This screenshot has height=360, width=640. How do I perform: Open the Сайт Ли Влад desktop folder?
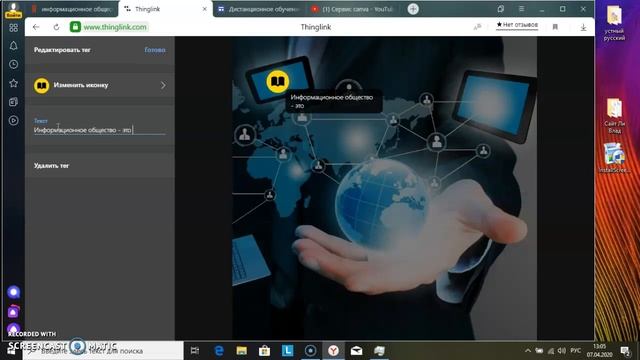[614, 116]
